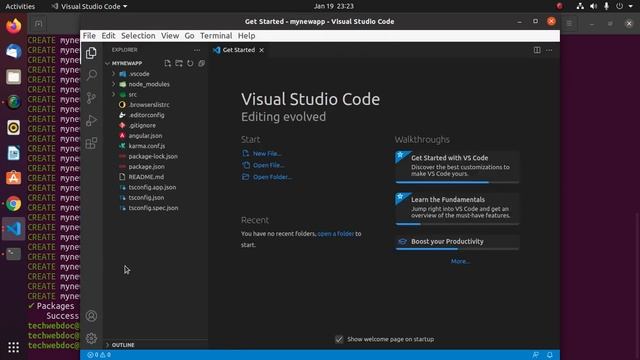Open the Explorer view in activity bar
Image resolution: width=640 pixels, height=360 pixels.
[91, 53]
